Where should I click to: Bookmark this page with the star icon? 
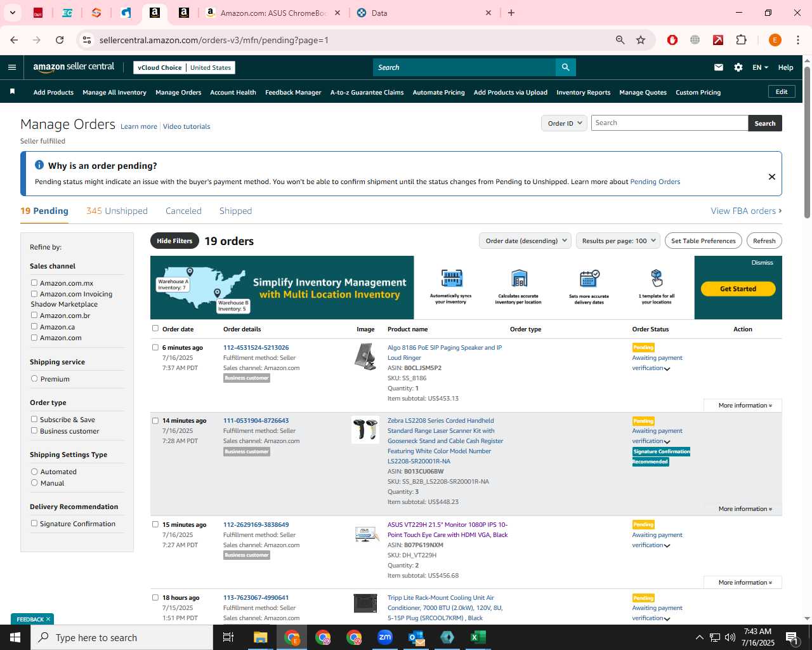click(x=641, y=40)
